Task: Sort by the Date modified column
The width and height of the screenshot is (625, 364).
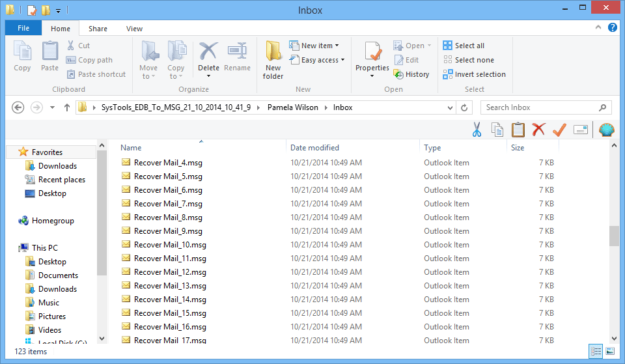Action: point(314,148)
